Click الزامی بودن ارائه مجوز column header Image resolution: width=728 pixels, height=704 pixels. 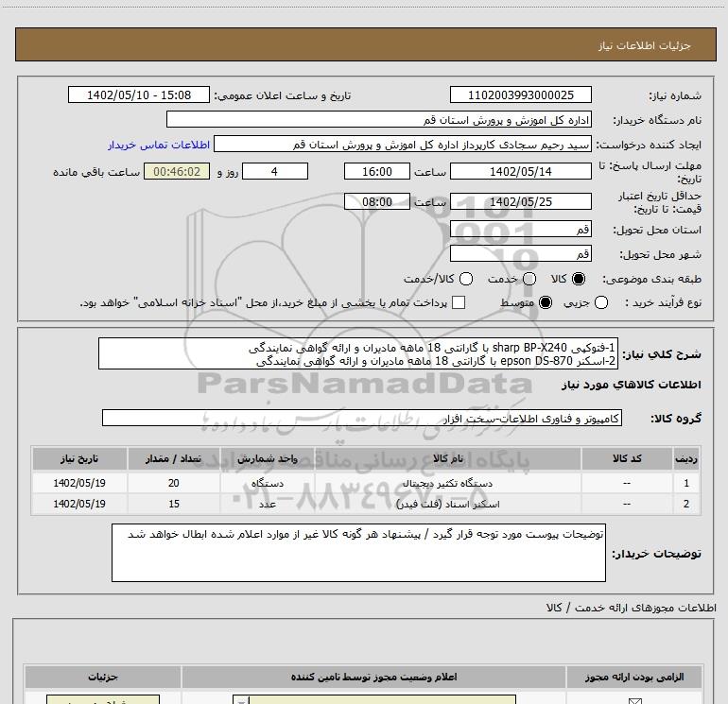tap(634, 678)
